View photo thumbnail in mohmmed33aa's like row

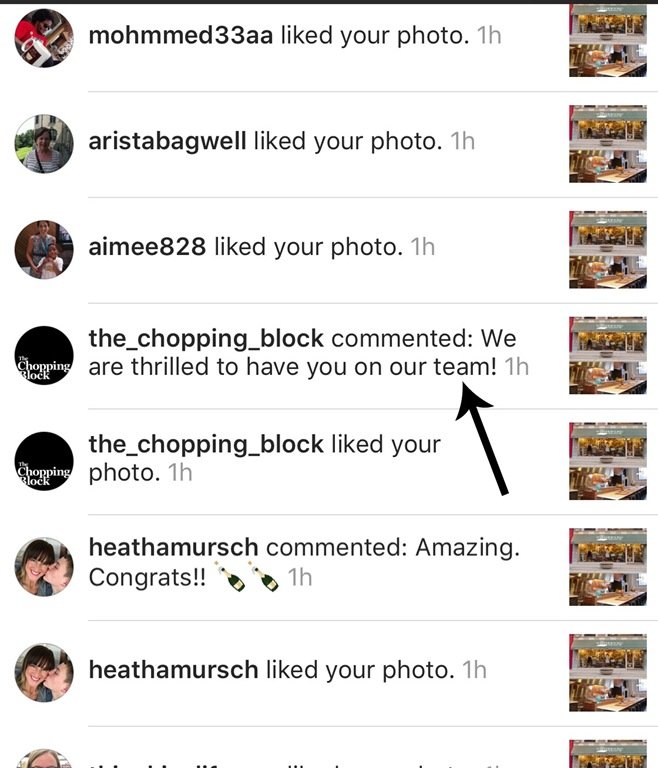[x=608, y=40]
